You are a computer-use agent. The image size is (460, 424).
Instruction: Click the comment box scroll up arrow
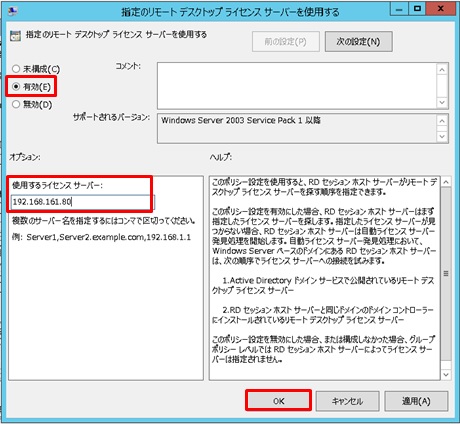coord(442,70)
